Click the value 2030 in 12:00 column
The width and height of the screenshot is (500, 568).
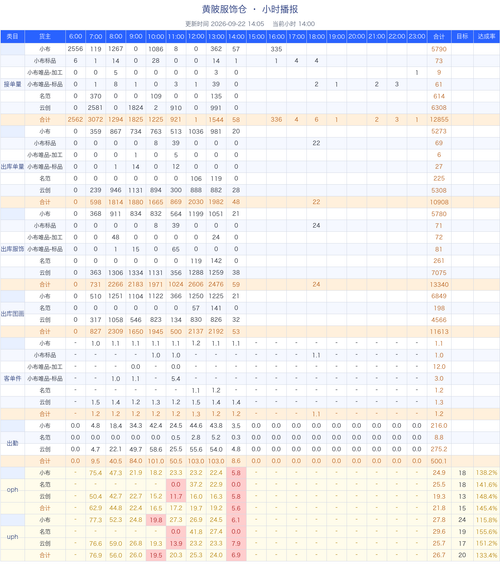pyautogui.click(x=196, y=202)
